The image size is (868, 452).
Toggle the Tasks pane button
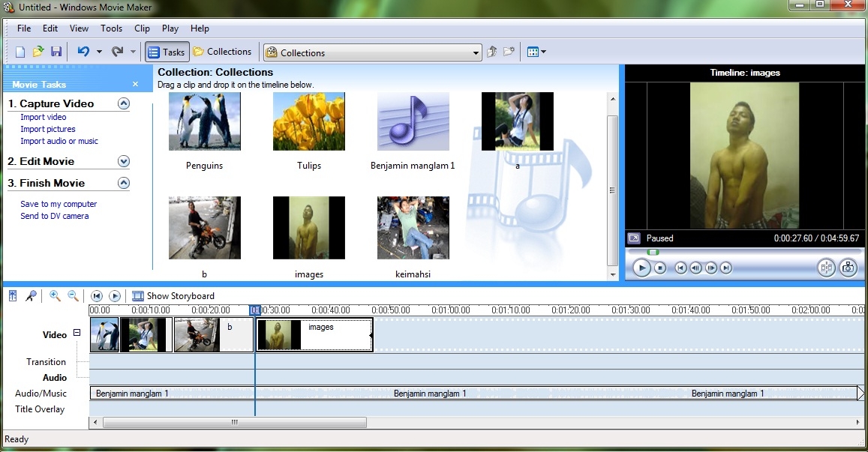pyautogui.click(x=167, y=52)
